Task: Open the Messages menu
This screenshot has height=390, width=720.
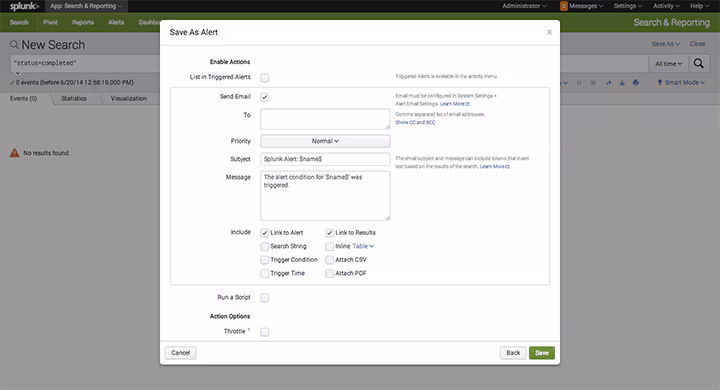Action: point(586,6)
